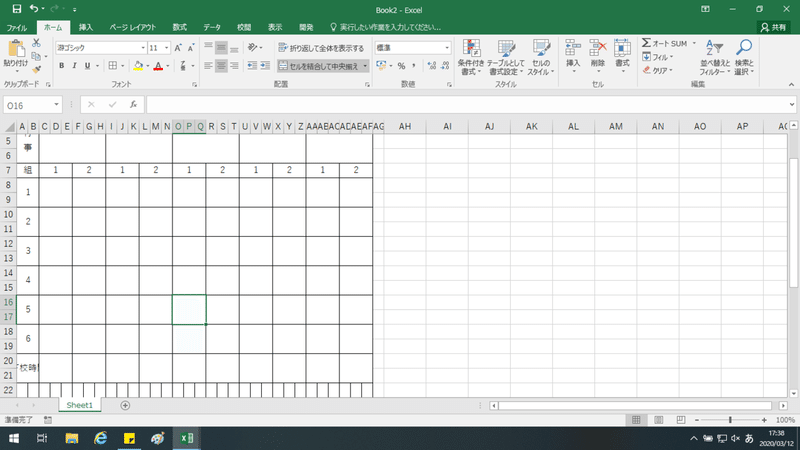Click the Increase Decimal icon
Image resolution: width=800 pixels, height=450 pixels.
point(432,66)
